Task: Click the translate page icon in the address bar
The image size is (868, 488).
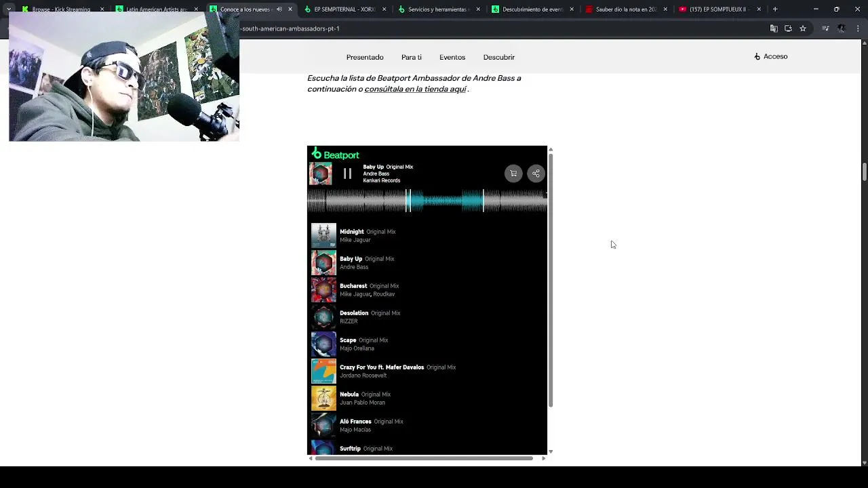Action: 774,28
